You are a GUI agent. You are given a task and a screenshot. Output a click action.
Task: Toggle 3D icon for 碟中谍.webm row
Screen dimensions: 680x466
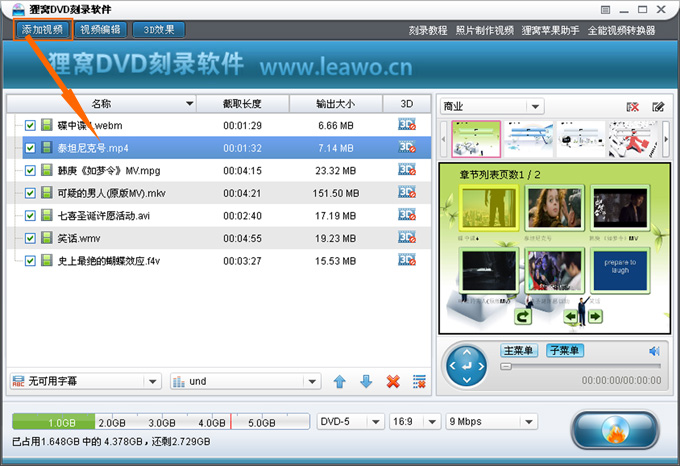coord(407,125)
